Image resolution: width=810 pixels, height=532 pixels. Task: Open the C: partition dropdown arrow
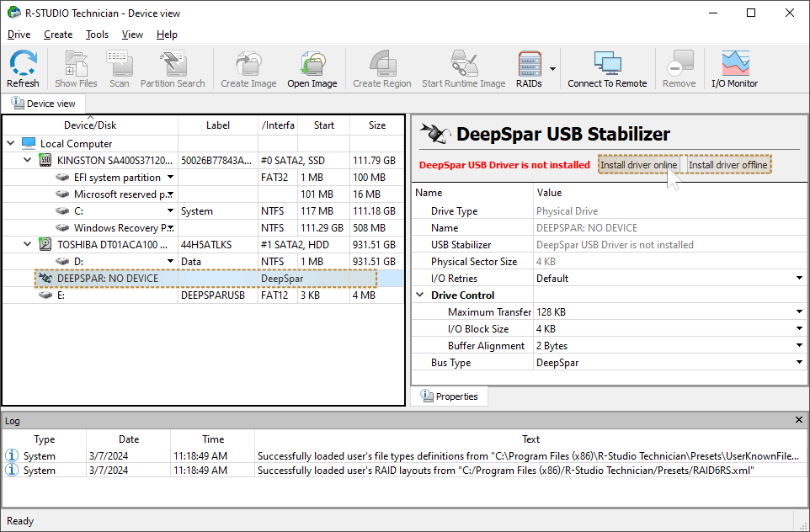(170, 210)
